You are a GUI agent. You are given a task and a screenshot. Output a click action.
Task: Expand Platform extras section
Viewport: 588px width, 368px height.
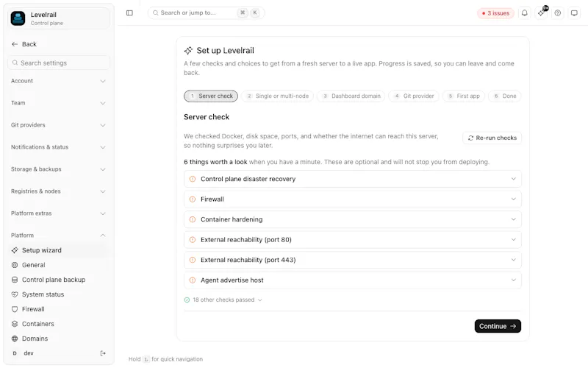coord(58,213)
